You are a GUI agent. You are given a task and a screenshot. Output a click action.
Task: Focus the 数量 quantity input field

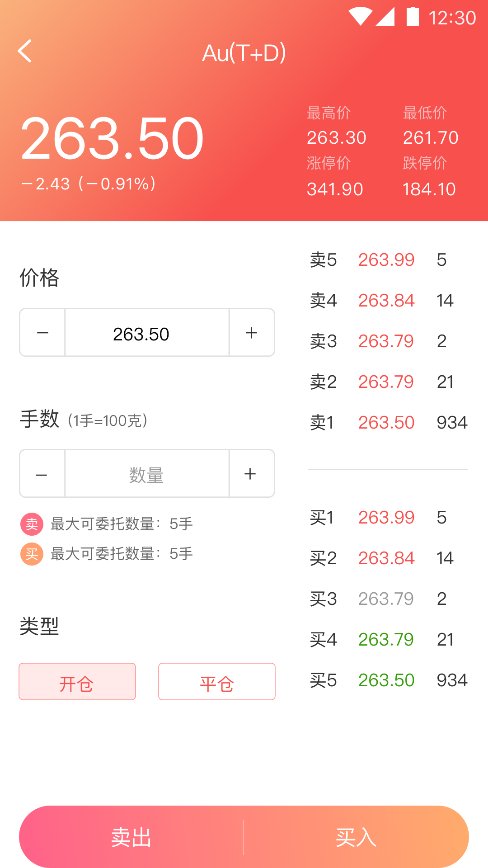(x=147, y=475)
